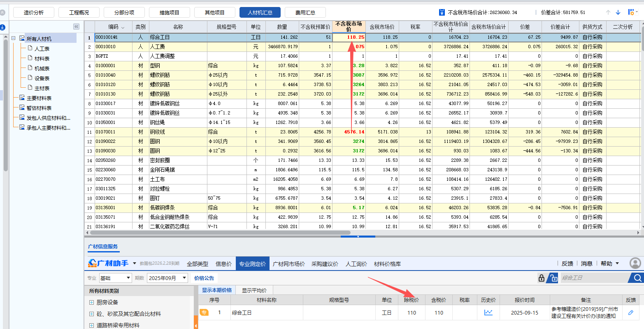Switch to the 费用汇总 tab
This screenshot has width=644, height=329.
(x=305, y=12)
